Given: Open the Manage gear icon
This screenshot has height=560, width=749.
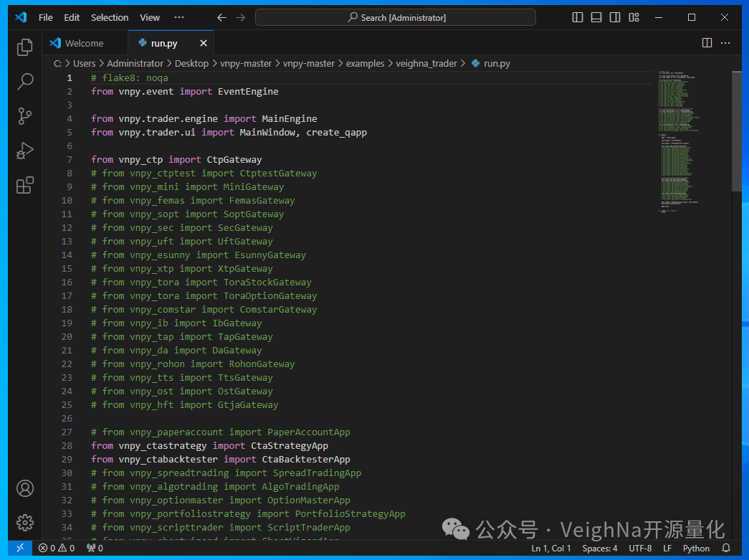Looking at the screenshot, I should point(25,522).
